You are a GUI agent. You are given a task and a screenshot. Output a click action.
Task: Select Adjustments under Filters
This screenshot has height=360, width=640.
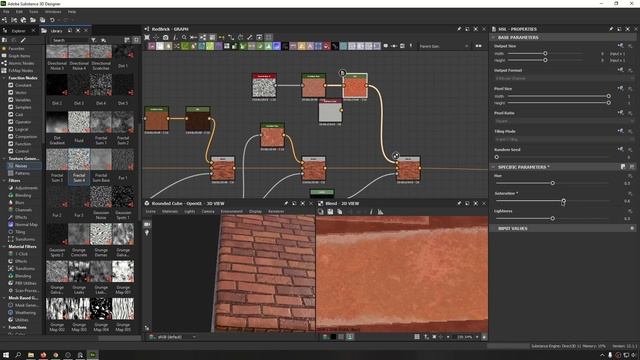[x=27, y=188]
